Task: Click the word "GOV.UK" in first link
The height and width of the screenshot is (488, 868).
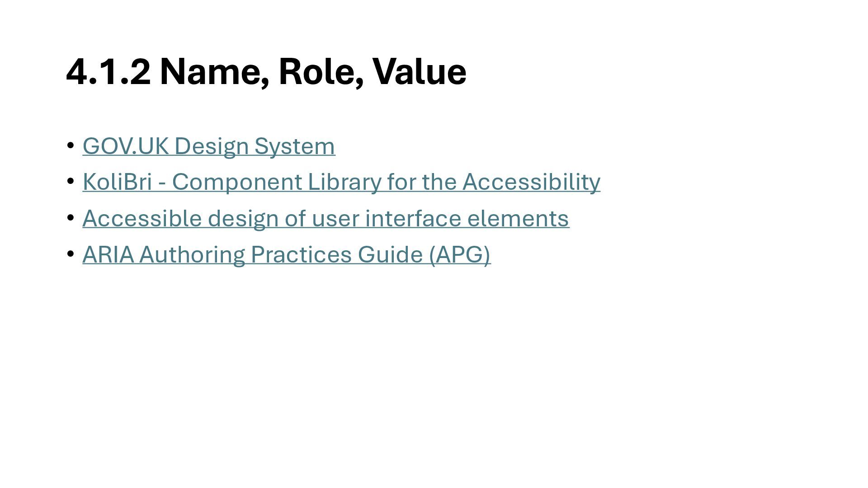Action: [x=125, y=146]
